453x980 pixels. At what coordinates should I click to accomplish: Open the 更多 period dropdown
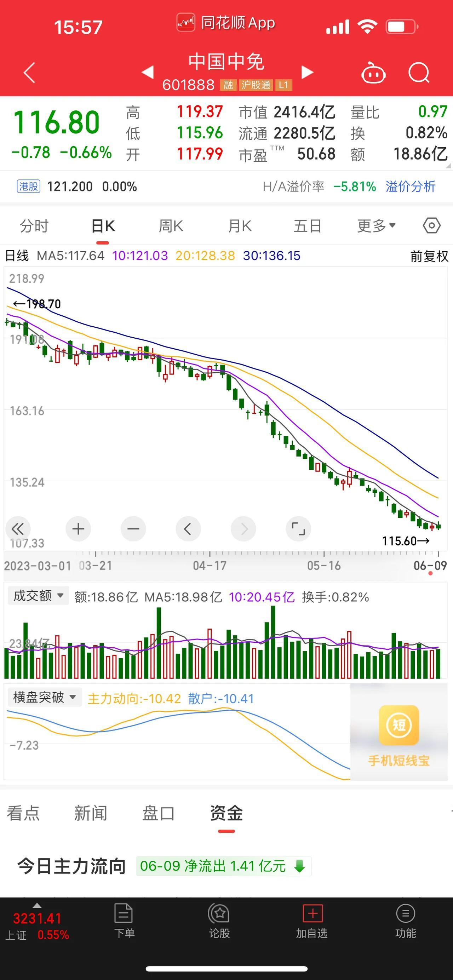click(x=376, y=225)
